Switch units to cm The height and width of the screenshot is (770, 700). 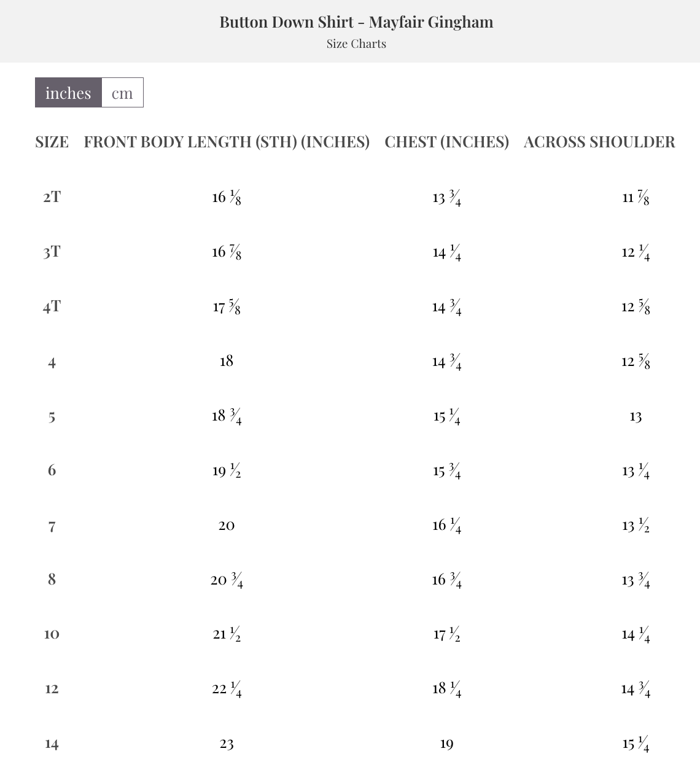click(x=122, y=93)
